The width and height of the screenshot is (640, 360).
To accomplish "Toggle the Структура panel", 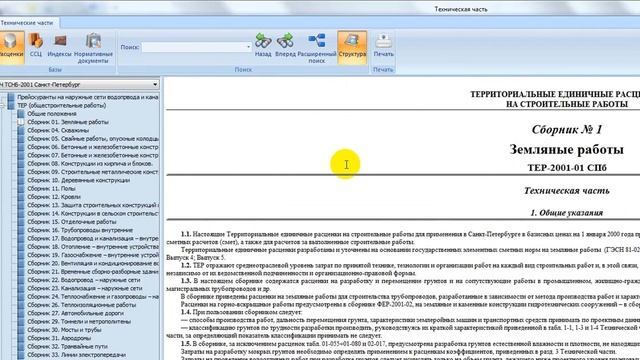I will [x=352, y=47].
